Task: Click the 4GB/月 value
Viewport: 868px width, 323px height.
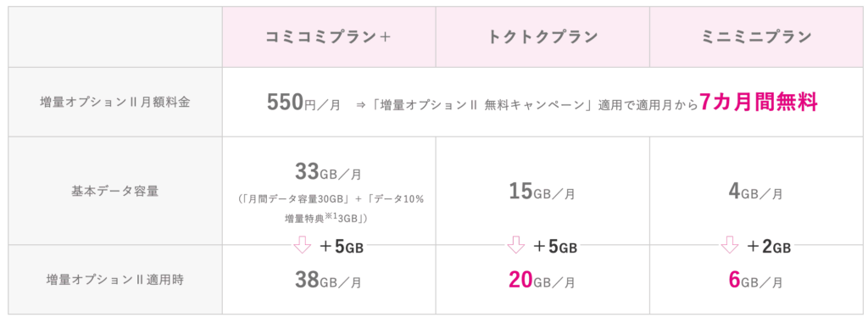Action: (x=755, y=192)
